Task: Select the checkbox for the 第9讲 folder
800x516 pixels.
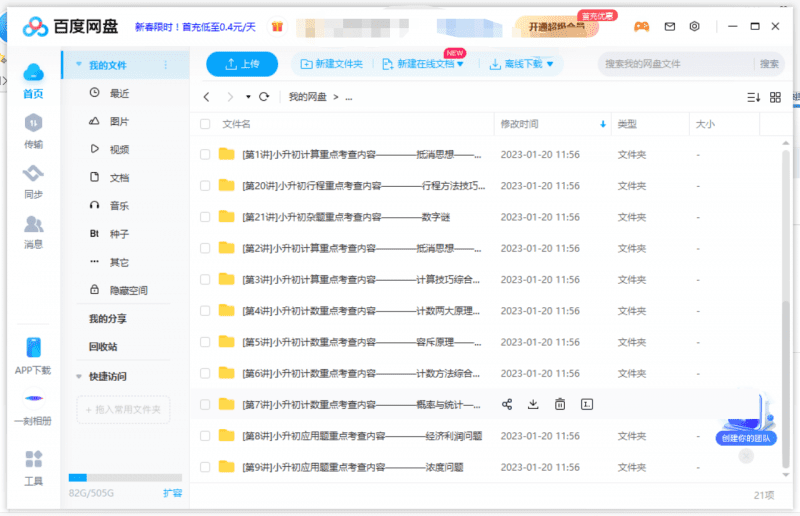Action: point(205,466)
